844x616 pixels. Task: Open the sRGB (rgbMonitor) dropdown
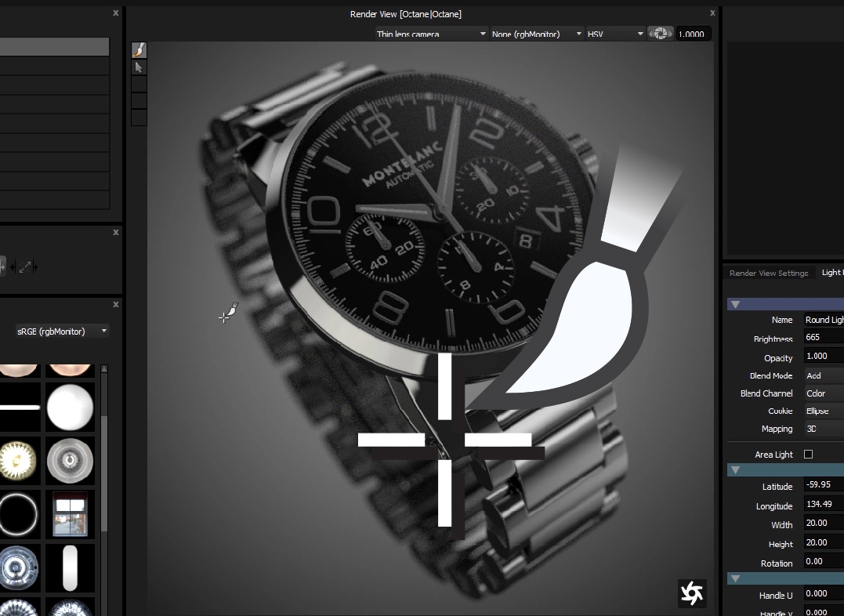[x=62, y=332]
